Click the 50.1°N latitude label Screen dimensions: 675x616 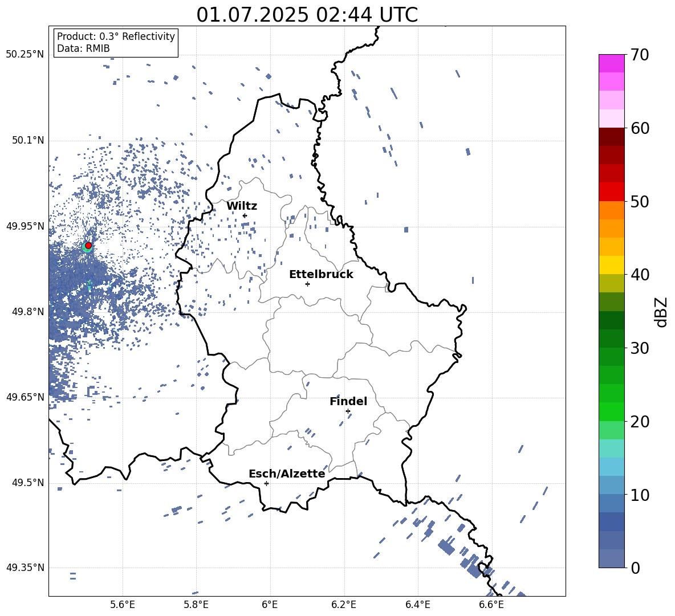(27, 140)
